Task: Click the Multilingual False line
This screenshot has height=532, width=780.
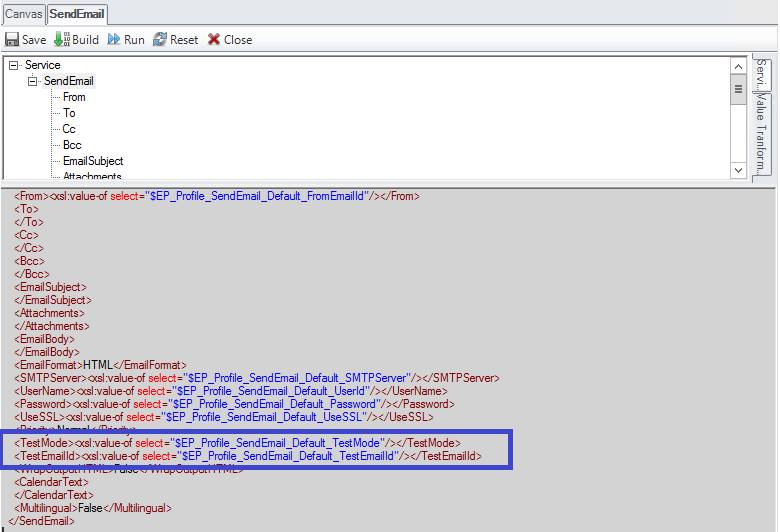Action: pos(93,508)
